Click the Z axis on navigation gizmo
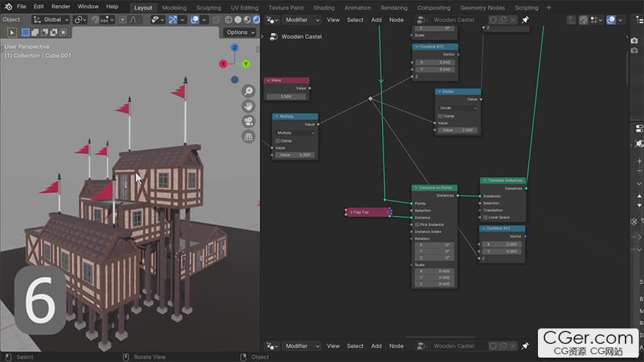Screen dimensions: 644x362 [x=234, y=48]
